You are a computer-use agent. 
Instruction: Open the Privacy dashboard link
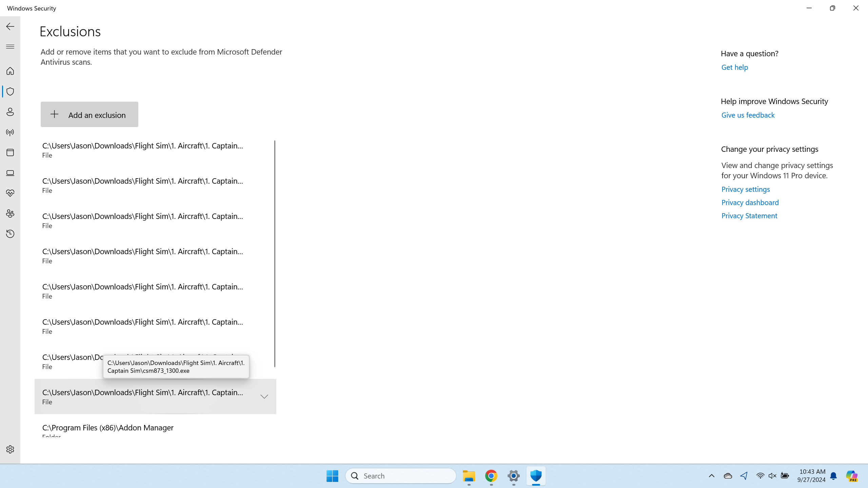pyautogui.click(x=750, y=202)
